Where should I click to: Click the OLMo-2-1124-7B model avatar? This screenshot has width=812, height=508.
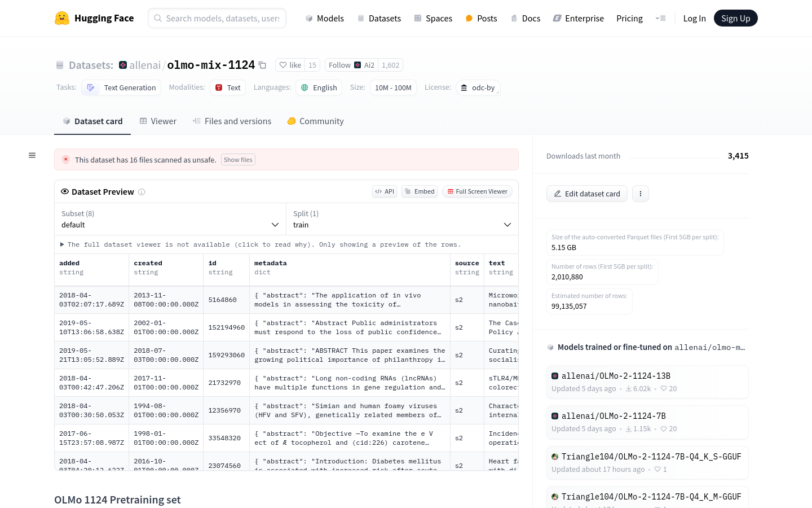[555, 416]
